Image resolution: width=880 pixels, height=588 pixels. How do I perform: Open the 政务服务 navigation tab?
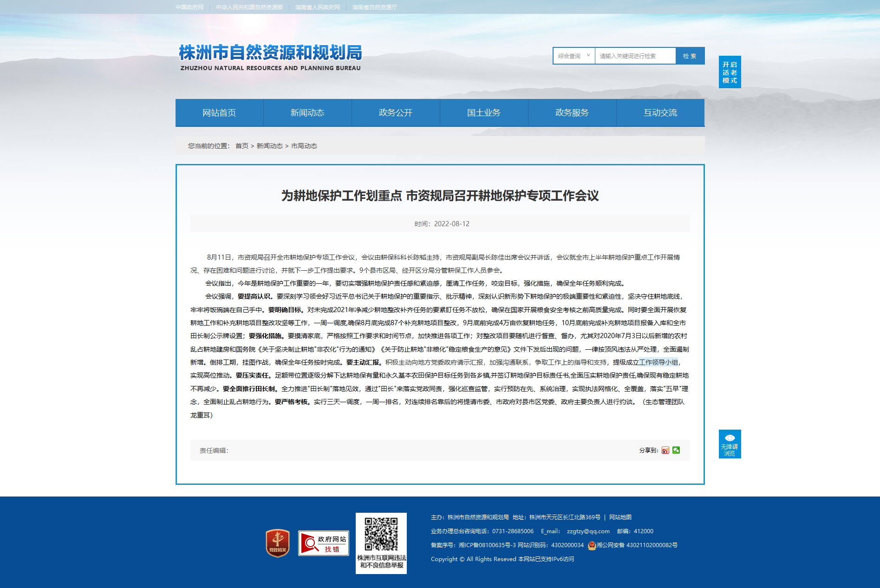pos(572,112)
